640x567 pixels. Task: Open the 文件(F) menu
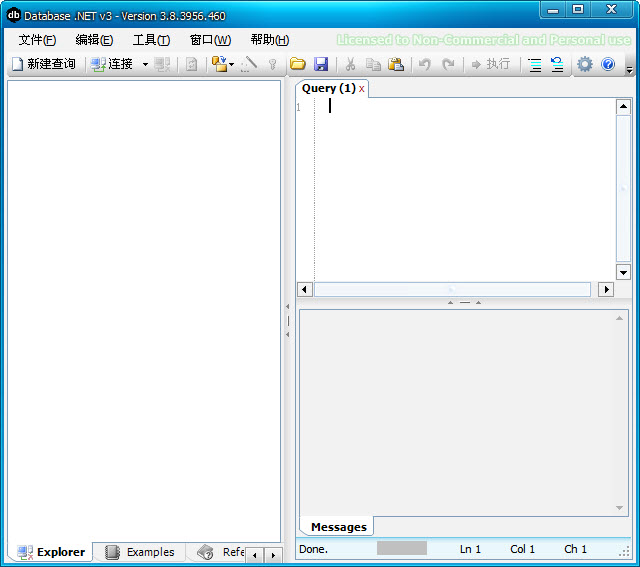(37, 40)
